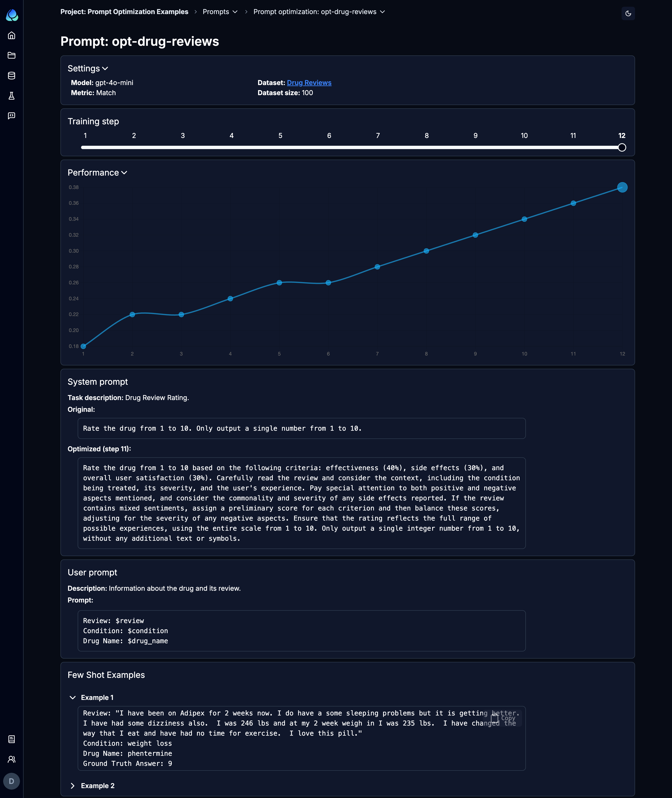Open the documentation icon in sidebar

(x=11, y=739)
